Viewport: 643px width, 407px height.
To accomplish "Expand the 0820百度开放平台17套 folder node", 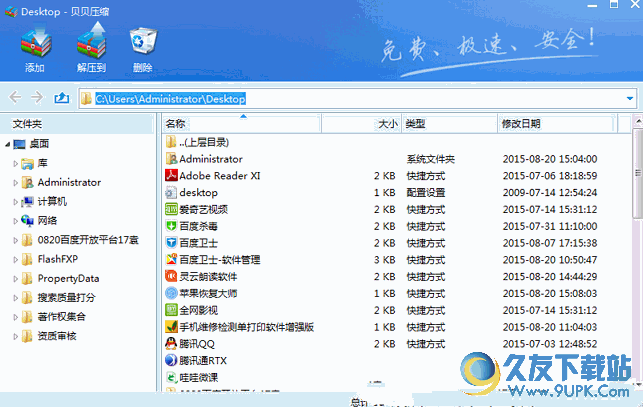I will pyautogui.click(x=15, y=240).
